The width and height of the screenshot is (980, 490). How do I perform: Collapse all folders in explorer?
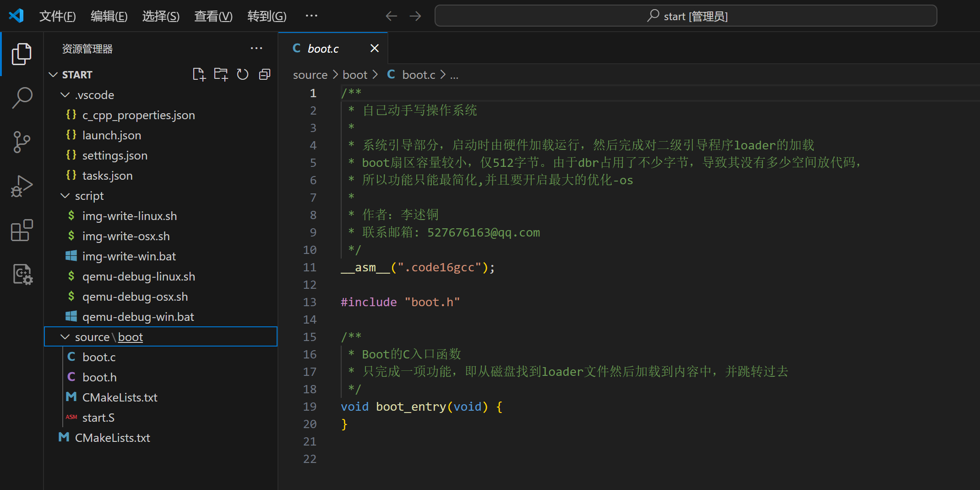(x=265, y=74)
